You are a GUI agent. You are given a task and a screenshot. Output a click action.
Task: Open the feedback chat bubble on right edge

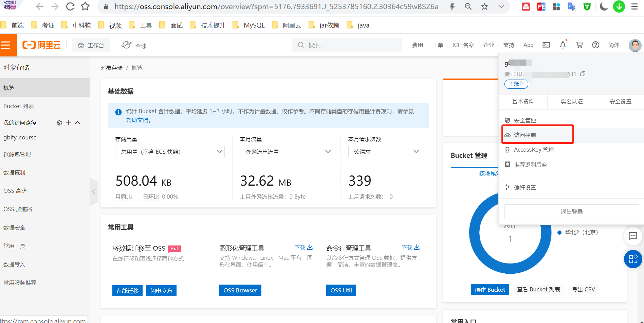point(633,236)
